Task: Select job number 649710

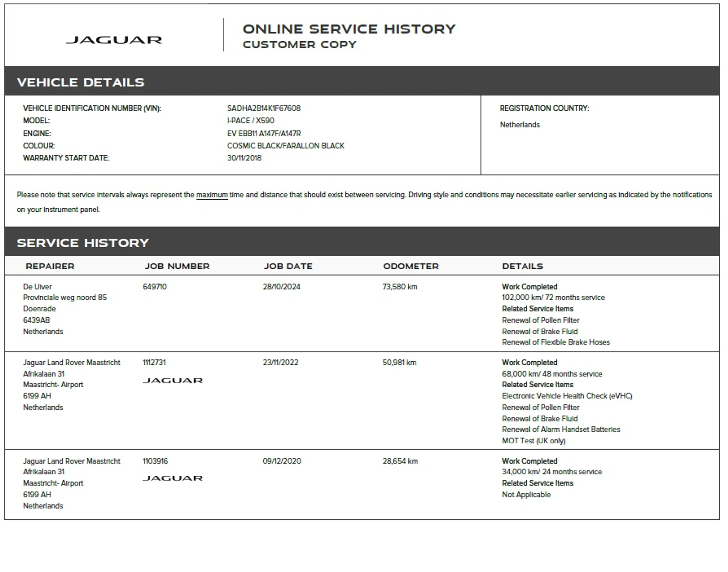Action: (155, 287)
